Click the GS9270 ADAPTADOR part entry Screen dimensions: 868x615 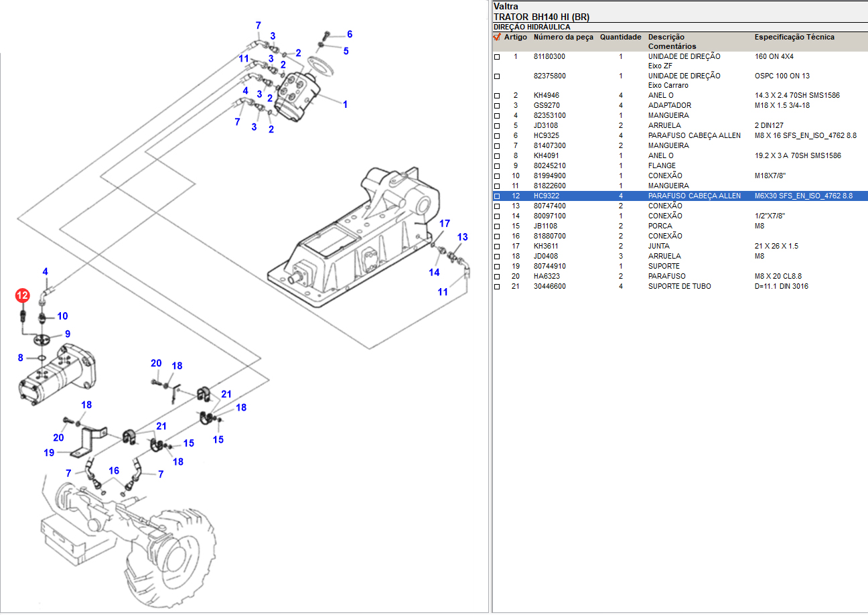coord(547,106)
